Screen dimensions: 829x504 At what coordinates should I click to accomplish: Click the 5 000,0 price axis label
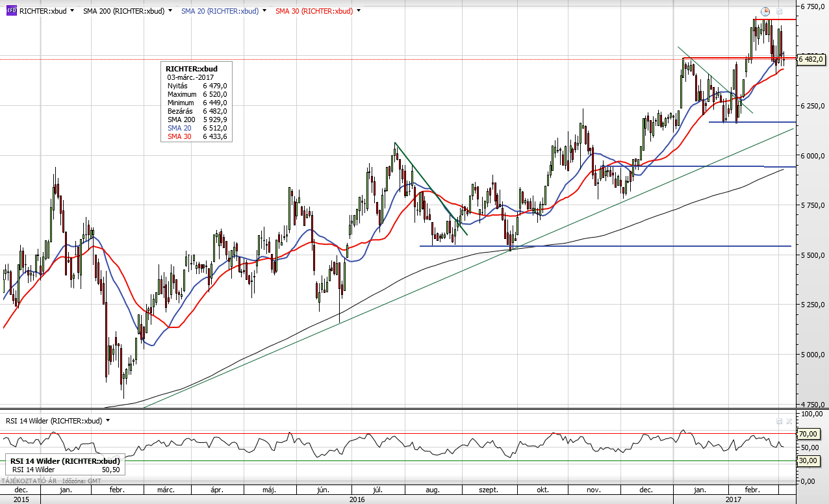tap(811, 355)
